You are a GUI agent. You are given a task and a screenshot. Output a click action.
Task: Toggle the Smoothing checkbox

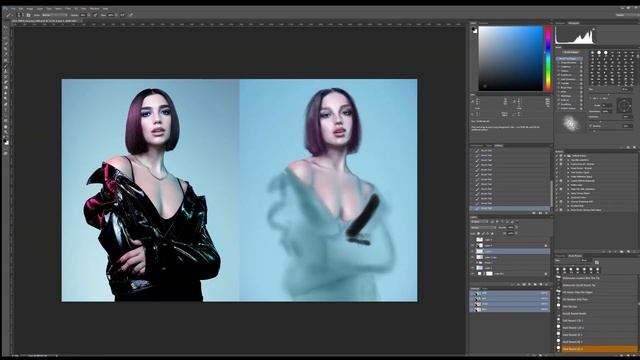(558, 104)
